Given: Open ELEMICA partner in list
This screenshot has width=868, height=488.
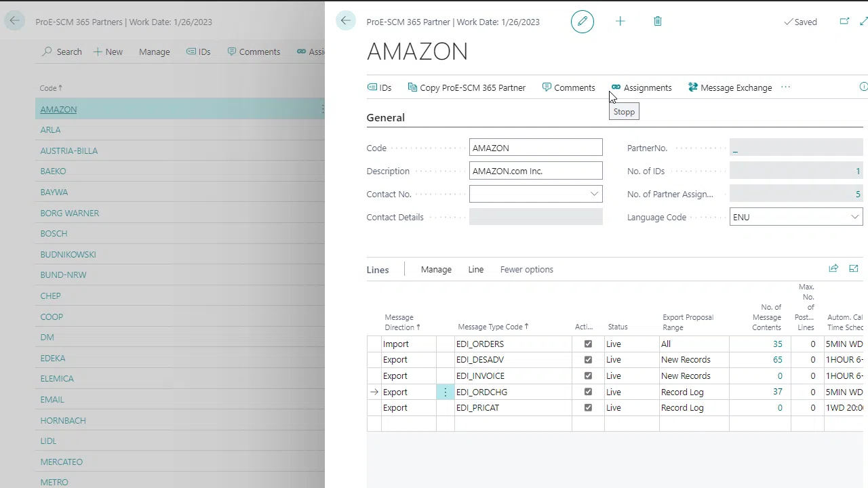Looking at the screenshot, I should click(57, 378).
